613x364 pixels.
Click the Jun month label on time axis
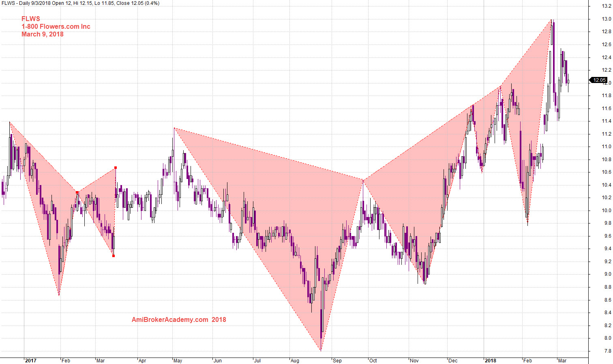tap(218, 361)
